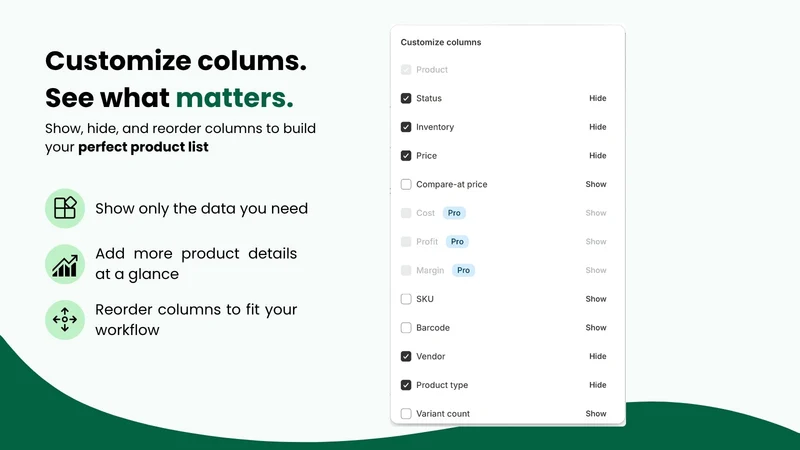Uncheck the Inventory column checkbox
The height and width of the screenshot is (450, 800).
(x=406, y=127)
